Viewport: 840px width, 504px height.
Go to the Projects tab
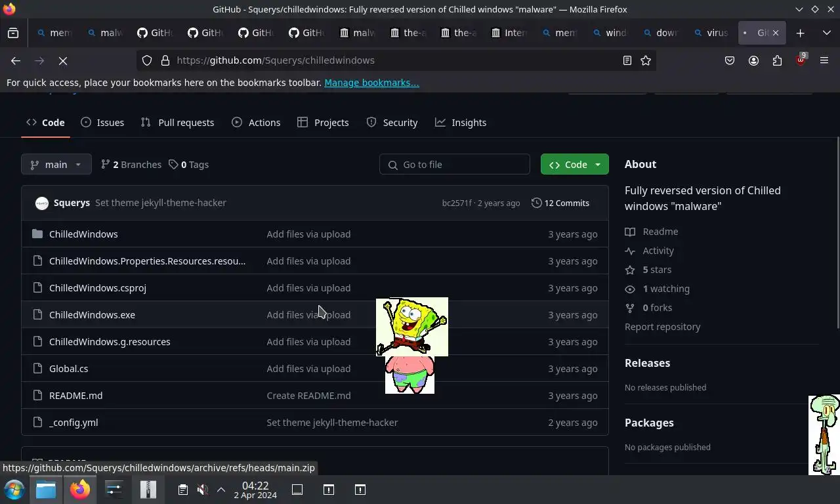click(x=323, y=123)
